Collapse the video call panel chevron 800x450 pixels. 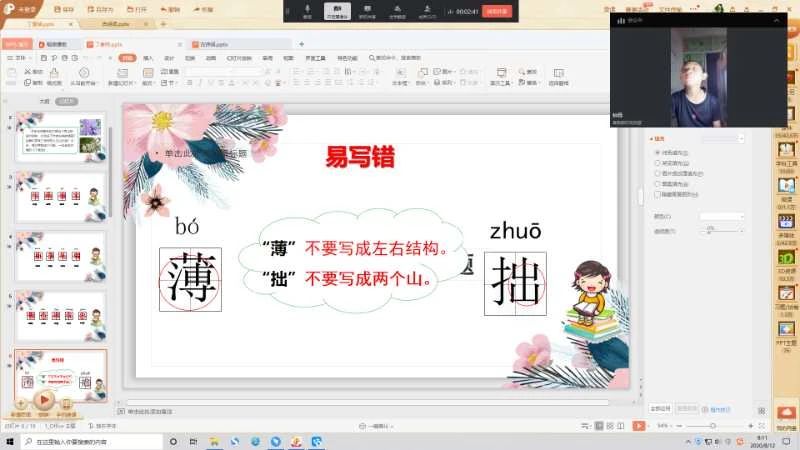coord(775,20)
